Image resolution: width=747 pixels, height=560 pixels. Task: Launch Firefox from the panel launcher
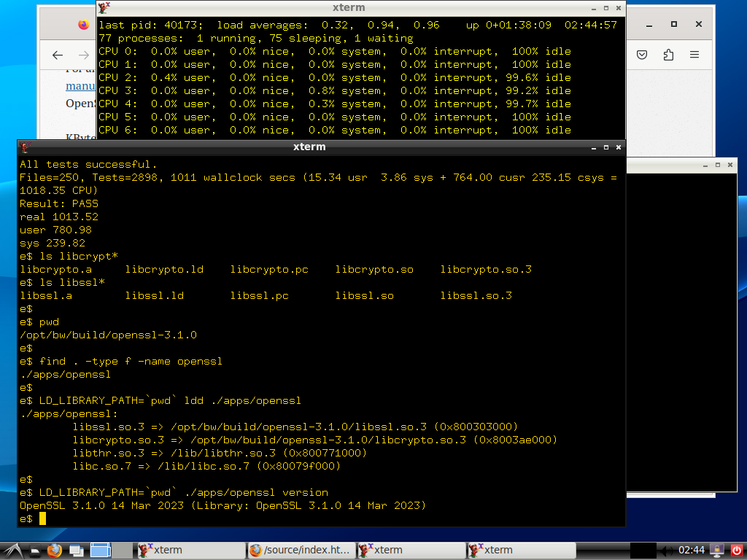point(55,550)
